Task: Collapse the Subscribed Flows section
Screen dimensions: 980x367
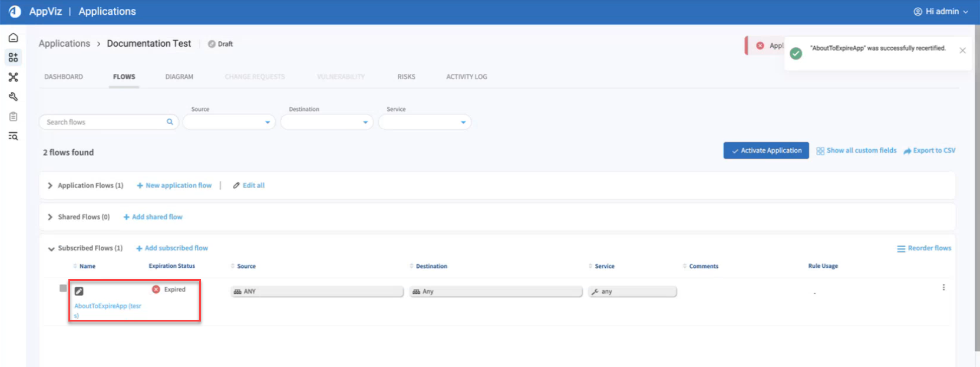Action: click(x=51, y=249)
